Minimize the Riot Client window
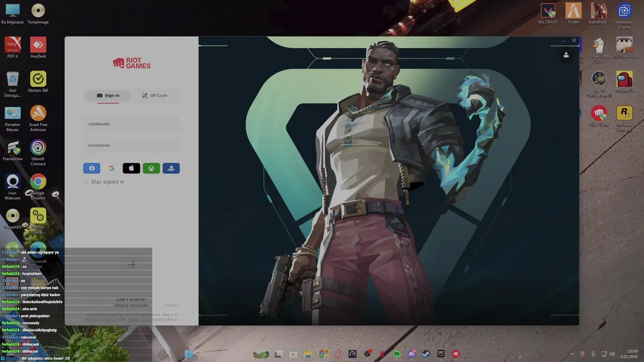This screenshot has height=362, width=644. 563,41
